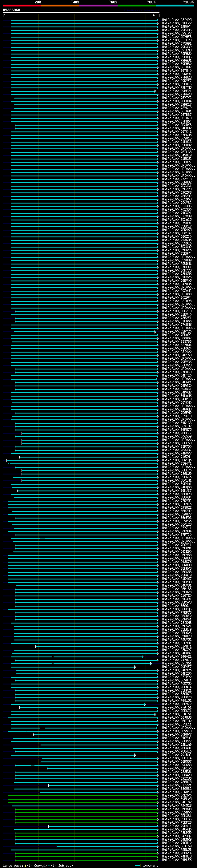Viewport: 197px width, 868px height.
Task: Click the UniRef100_B2KI51 label
Action: [x=176, y=714]
